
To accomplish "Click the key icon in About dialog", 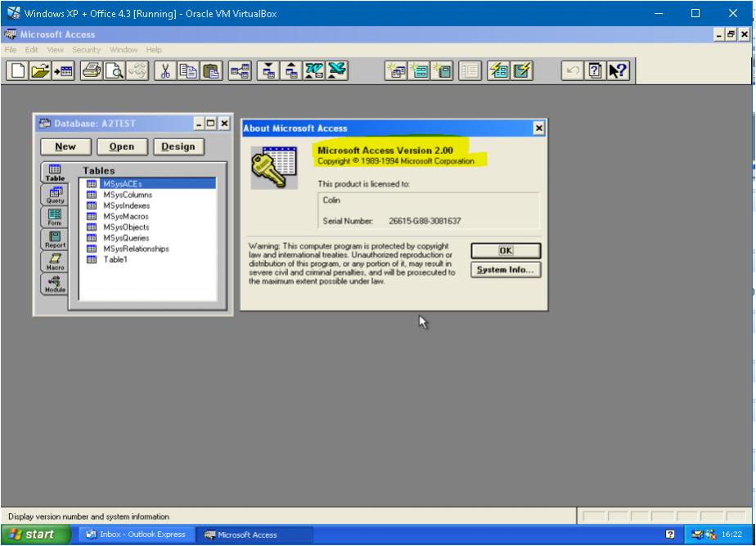I will tap(274, 167).
